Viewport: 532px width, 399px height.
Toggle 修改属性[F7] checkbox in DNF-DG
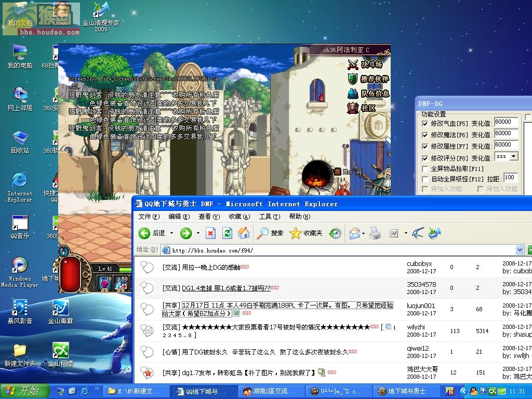click(x=425, y=147)
